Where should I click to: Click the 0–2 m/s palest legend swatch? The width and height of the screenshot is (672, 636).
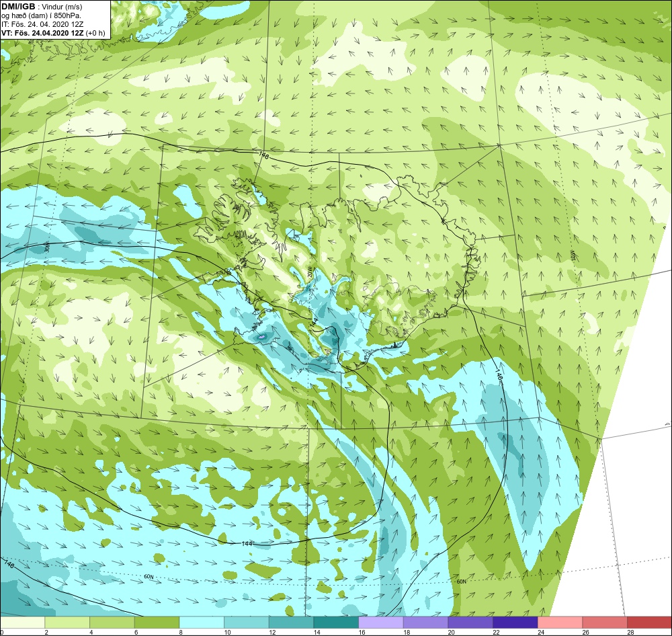tap(22, 623)
